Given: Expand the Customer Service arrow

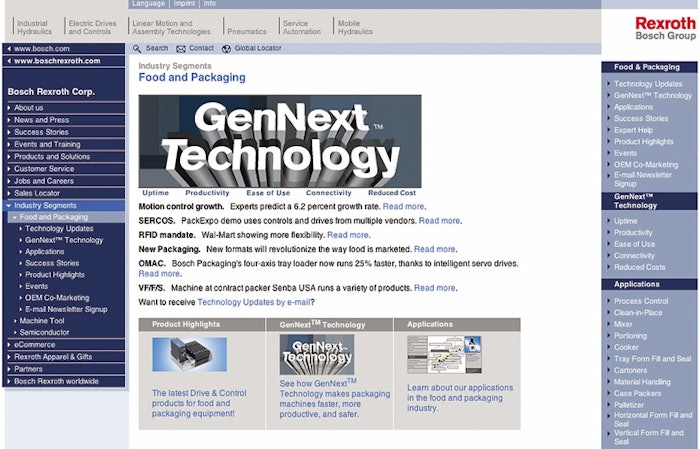Looking at the screenshot, I should [9, 169].
